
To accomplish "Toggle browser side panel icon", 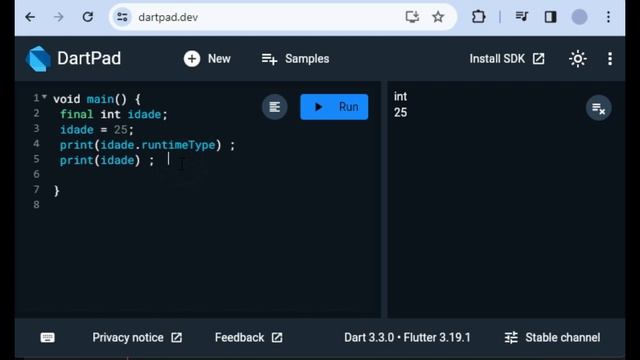I will pyautogui.click(x=550, y=17).
